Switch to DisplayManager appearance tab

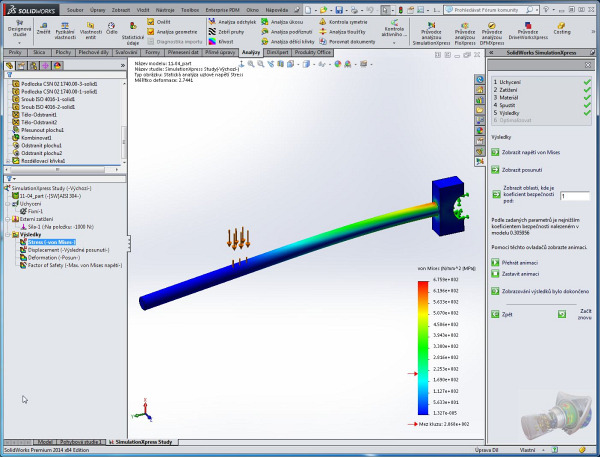pyautogui.click(x=57, y=66)
